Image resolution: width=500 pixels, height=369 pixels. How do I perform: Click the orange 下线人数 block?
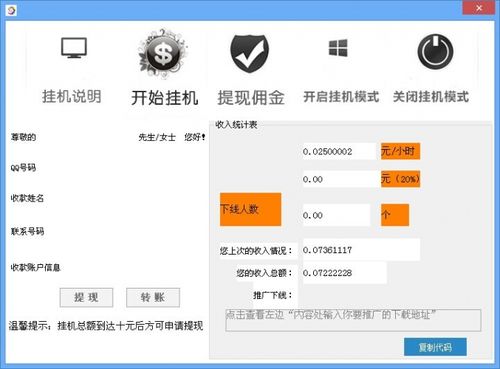250,209
